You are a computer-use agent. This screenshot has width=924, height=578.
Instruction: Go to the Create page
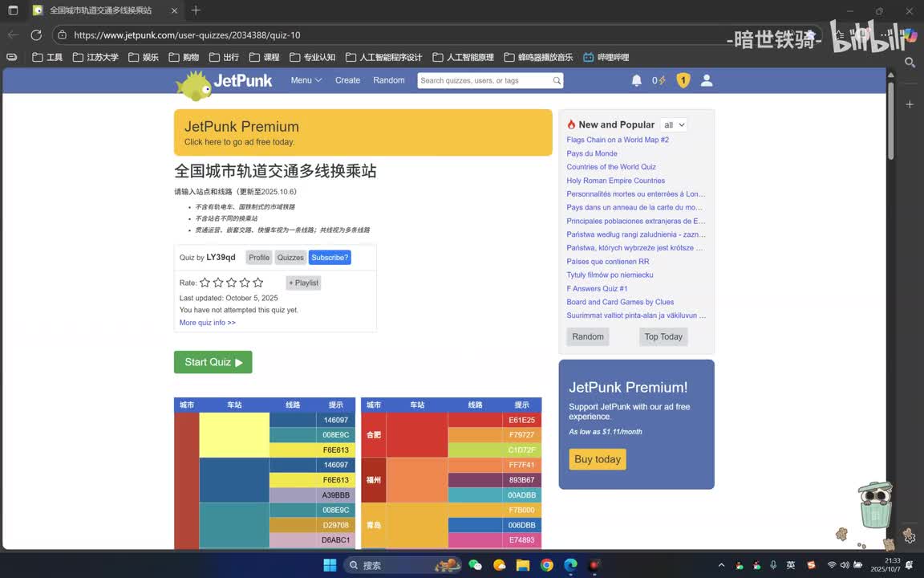pos(347,80)
